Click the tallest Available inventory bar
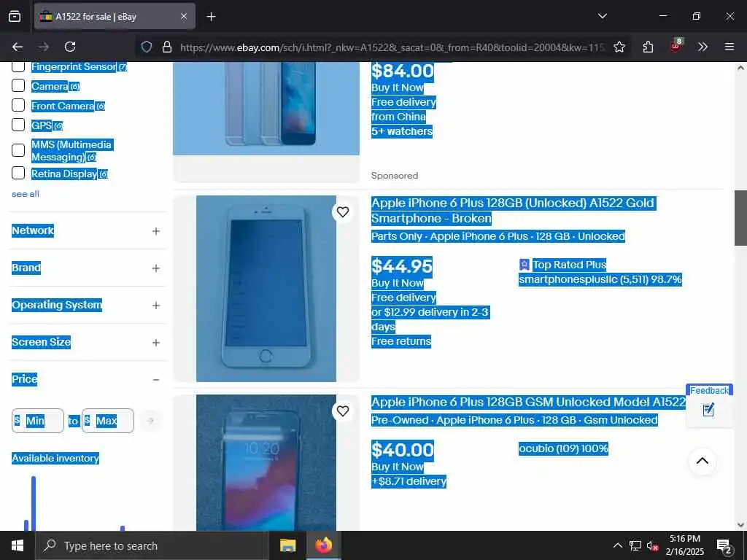The image size is (747, 560). 34,503
